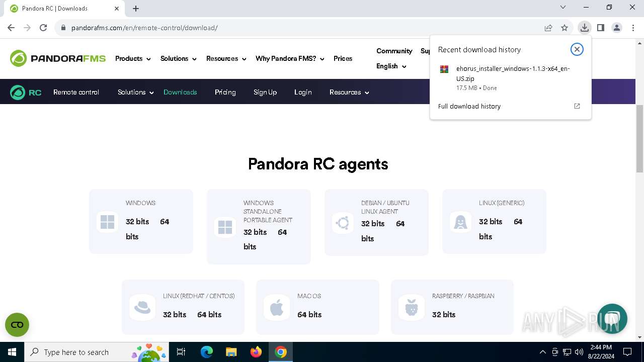Open the green cookie consent widget
This screenshot has width=644, height=362.
17,325
